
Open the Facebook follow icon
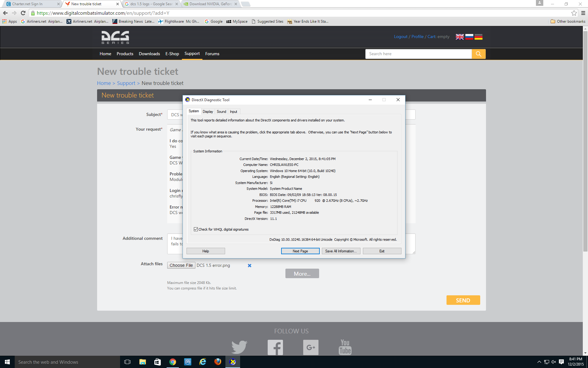[275, 347]
